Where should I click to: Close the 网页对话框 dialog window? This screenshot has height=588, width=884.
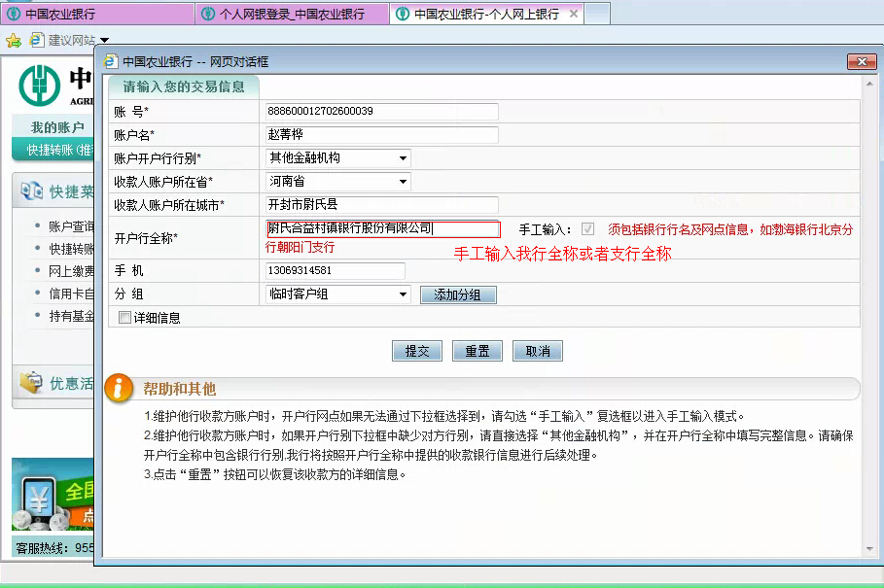[x=862, y=61]
